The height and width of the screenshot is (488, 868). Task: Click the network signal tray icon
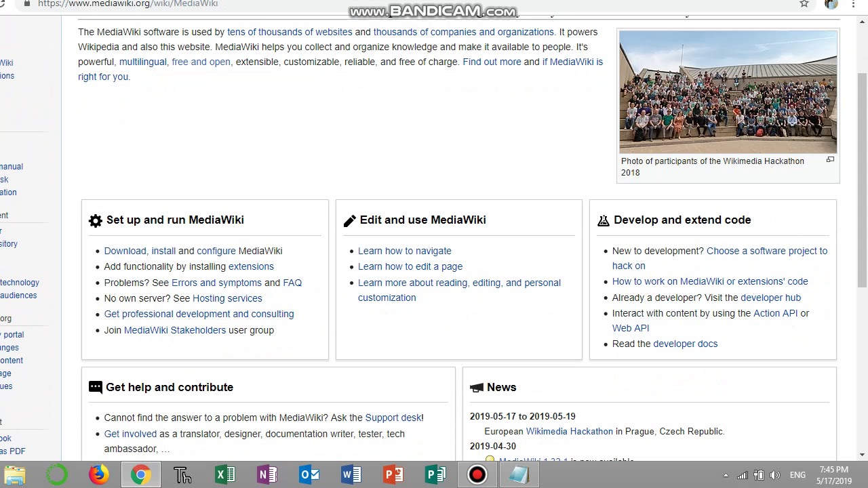[x=743, y=475]
